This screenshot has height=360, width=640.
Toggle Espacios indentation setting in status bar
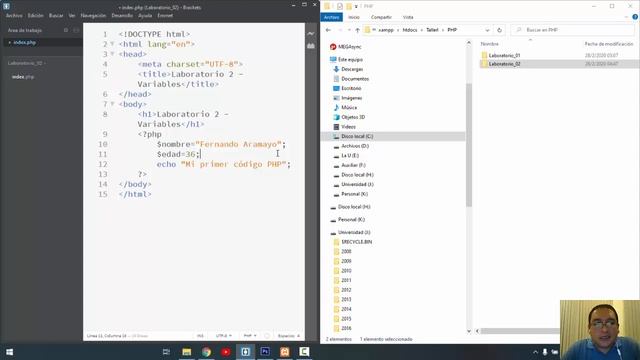pos(289,336)
